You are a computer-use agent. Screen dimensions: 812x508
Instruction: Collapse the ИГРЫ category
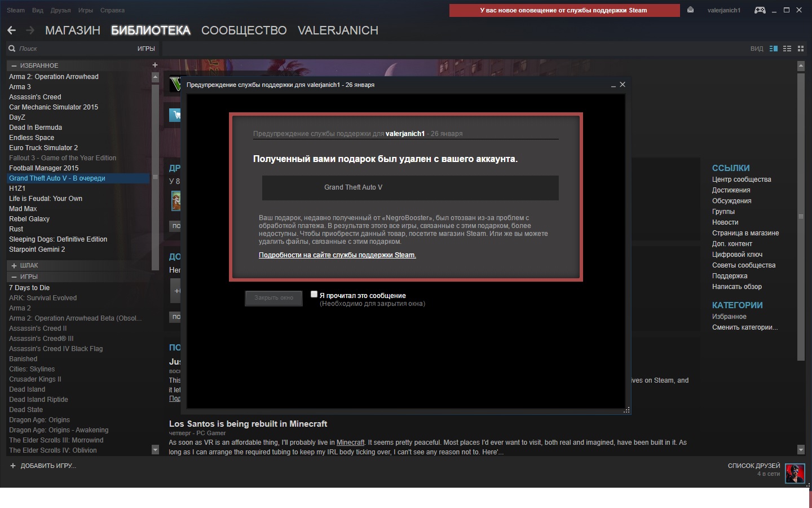[14, 277]
